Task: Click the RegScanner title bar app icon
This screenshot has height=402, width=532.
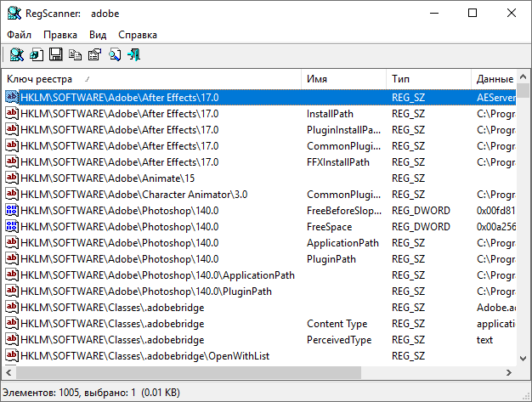Action: pos(14,14)
